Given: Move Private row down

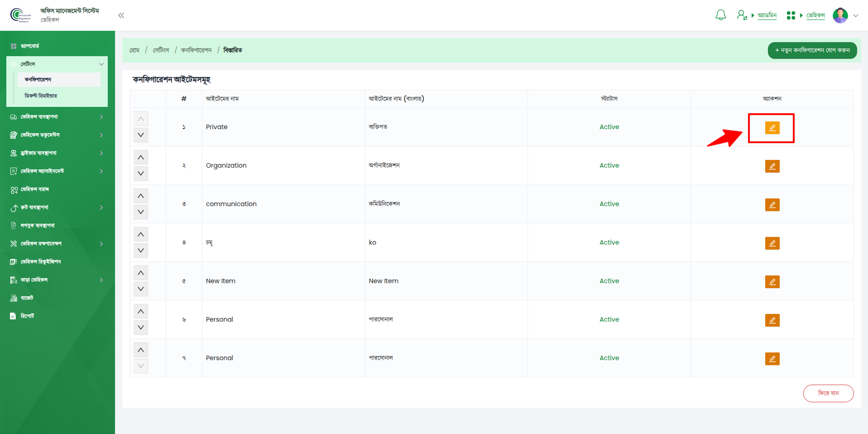Looking at the screenshot, I should point(141,135).
